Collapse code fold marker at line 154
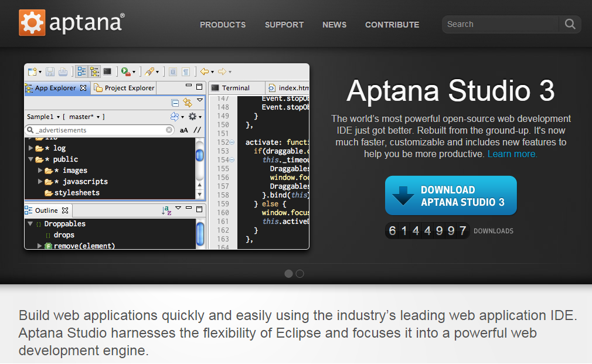The height and width of the screenshot is (364, 592). [x=232, y=160]
